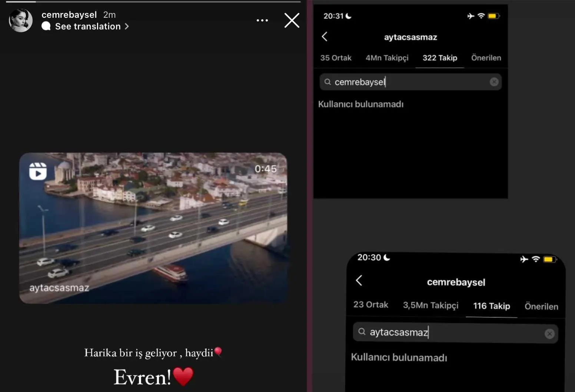Click the red balloon emoji after haydii
Screen dimensions: 575x392
(x=218, y=352)
